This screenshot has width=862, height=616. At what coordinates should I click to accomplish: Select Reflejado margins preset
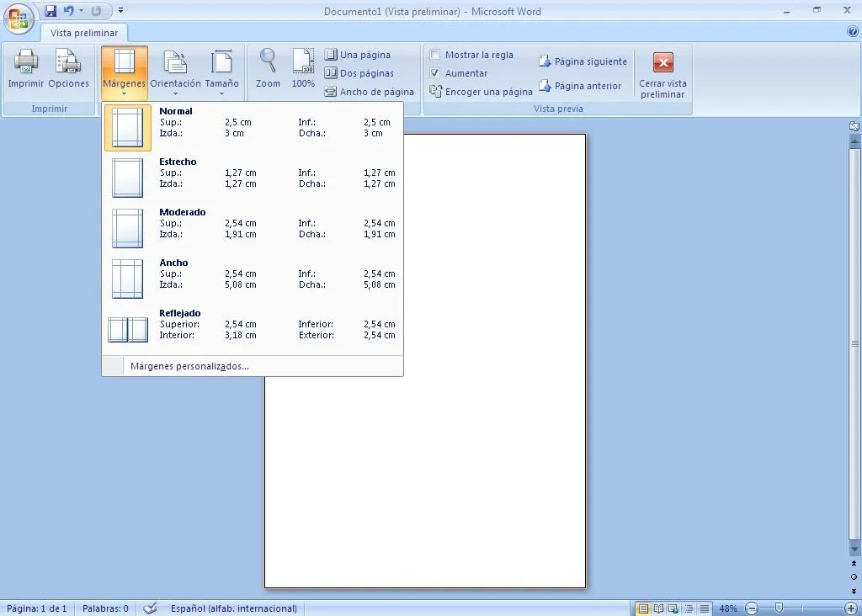[x=253, y=330]
